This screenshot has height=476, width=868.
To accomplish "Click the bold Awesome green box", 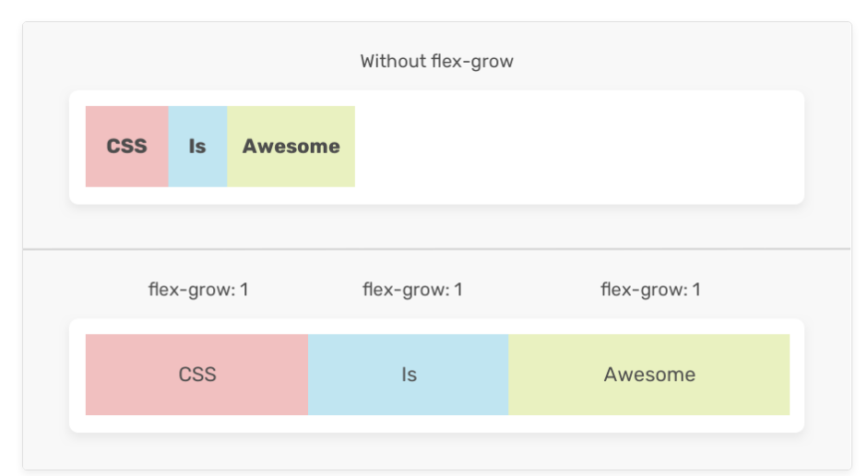I will click(x=291, y=147).
